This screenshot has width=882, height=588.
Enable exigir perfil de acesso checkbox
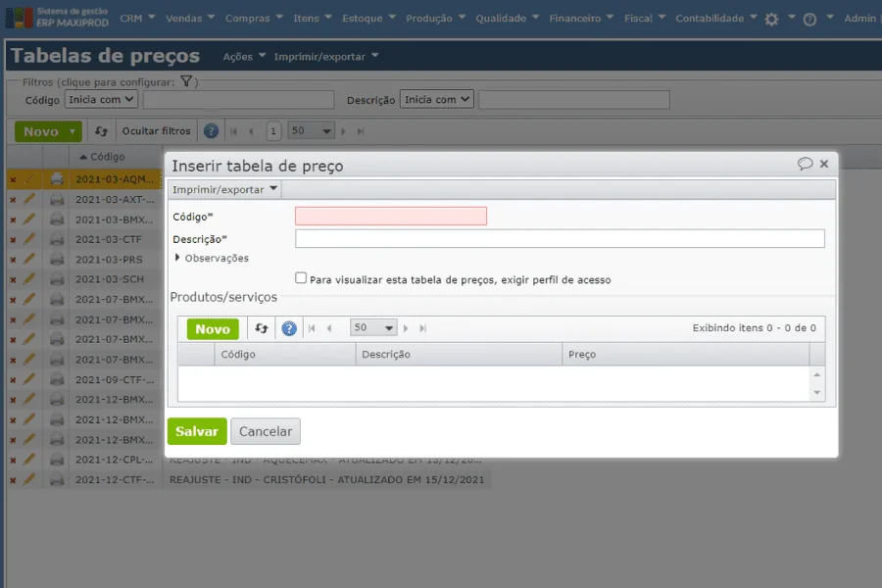[x=301, y=278]
